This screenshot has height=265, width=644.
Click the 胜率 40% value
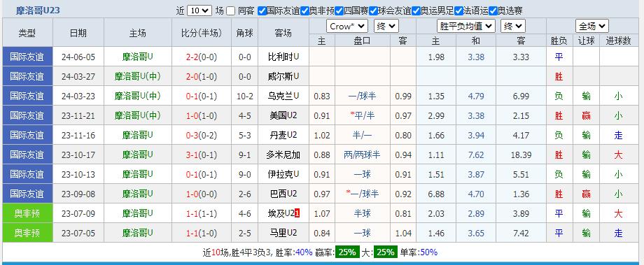point(304,252)
